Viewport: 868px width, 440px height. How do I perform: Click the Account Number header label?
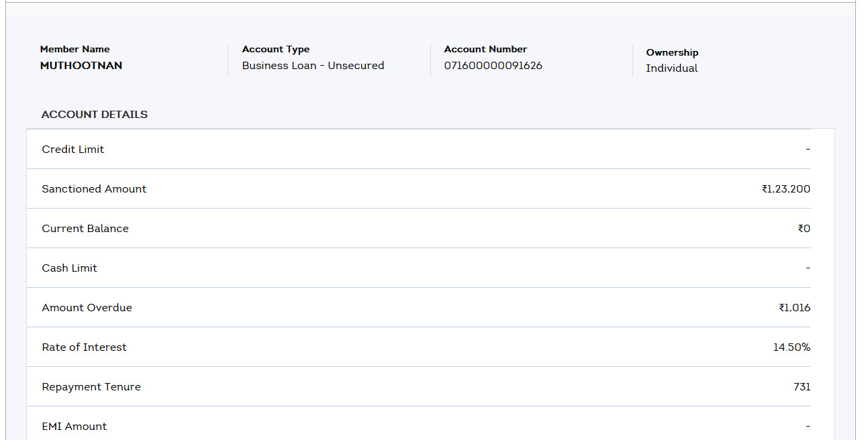click(485, 49)
